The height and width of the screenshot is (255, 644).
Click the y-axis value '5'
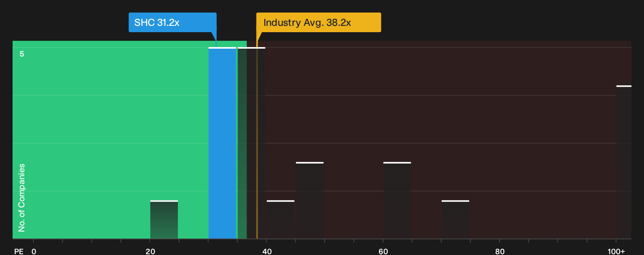point(22,54)
